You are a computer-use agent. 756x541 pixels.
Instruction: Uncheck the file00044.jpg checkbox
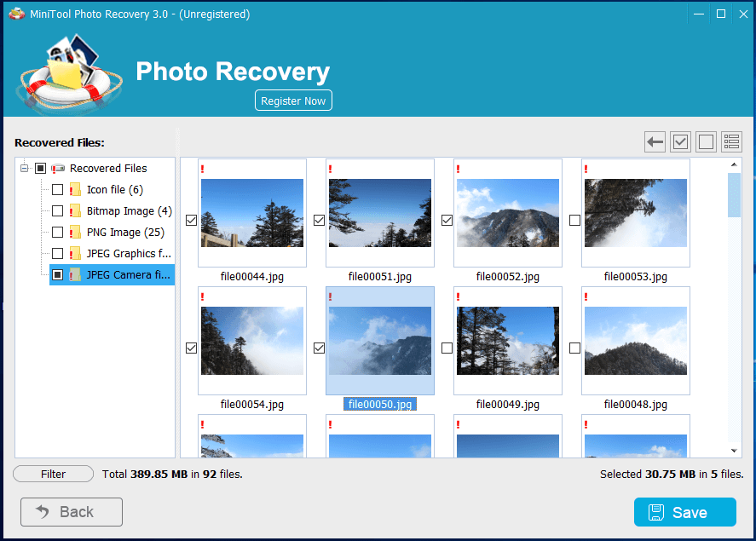(191, 220)
